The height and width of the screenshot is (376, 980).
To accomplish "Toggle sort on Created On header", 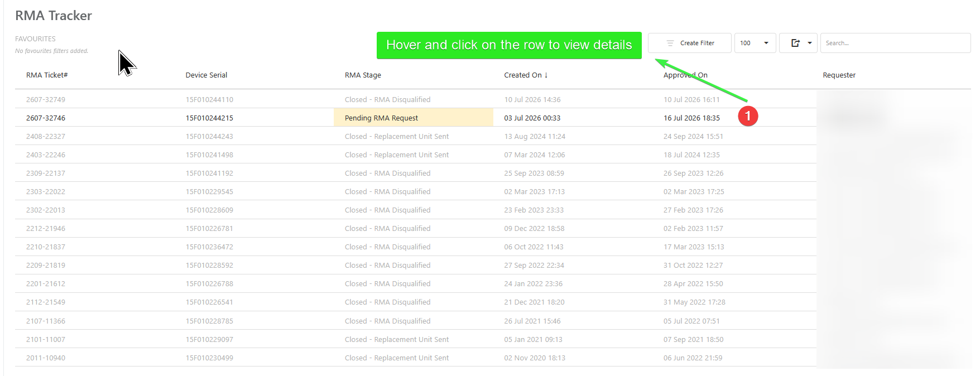I will [x=526, y=75].
